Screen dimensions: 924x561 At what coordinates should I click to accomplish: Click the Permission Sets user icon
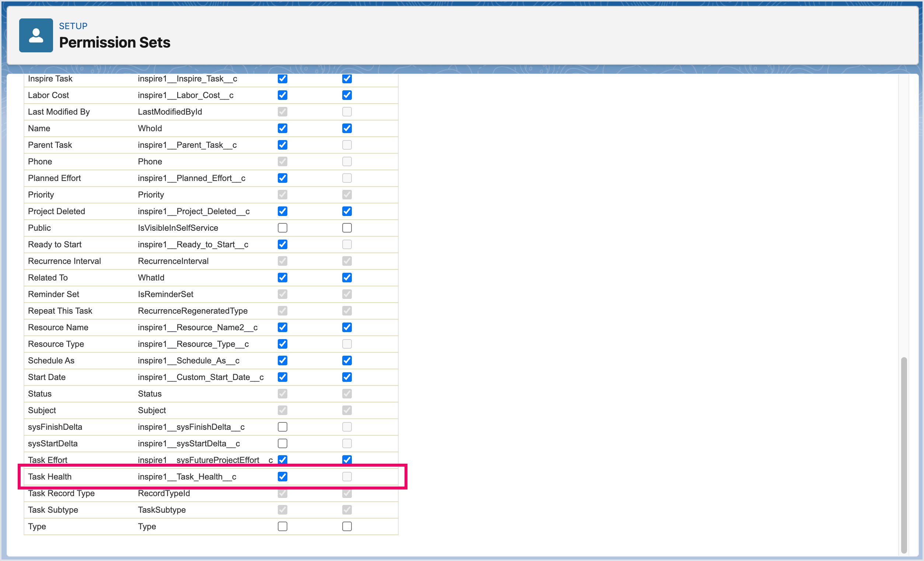(x=36, y=35)
